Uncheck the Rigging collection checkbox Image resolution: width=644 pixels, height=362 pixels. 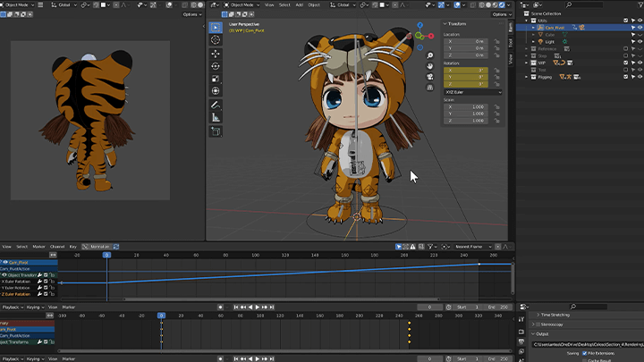[625, 77]
